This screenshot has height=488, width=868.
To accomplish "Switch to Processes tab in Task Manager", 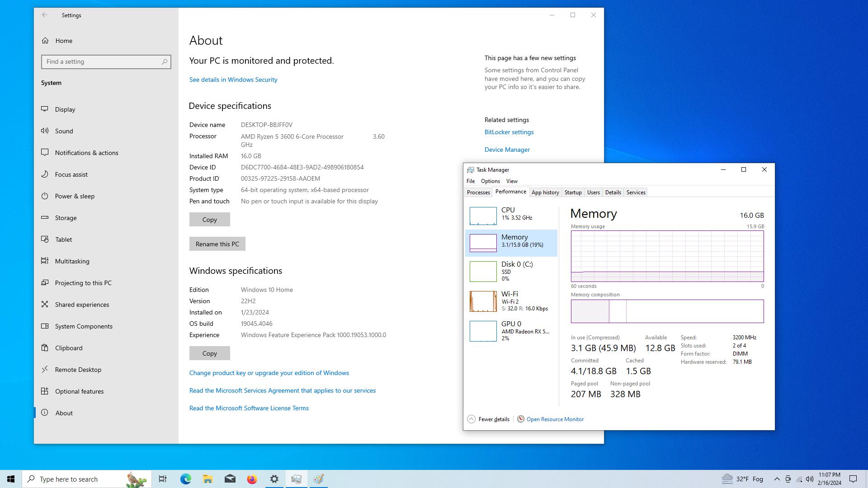I will (x=478, y=192).
